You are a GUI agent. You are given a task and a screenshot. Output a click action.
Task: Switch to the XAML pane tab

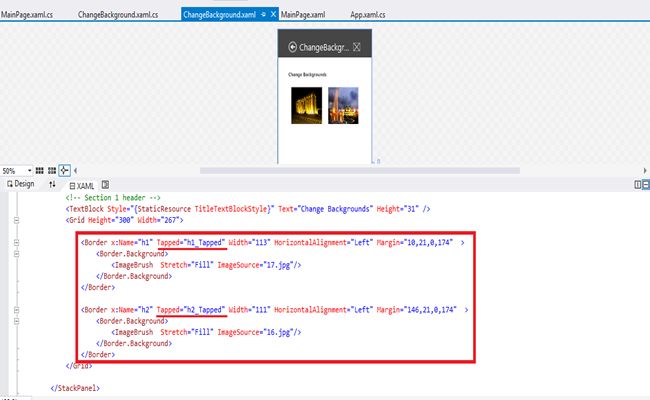click(x=82, y=186)
